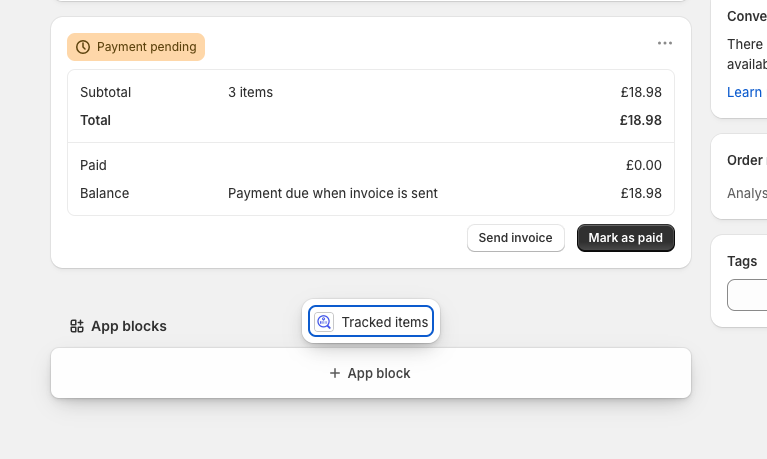Click the plus icon beside App block
Viewport: 767px width, 459px height.
coord(335,373)
